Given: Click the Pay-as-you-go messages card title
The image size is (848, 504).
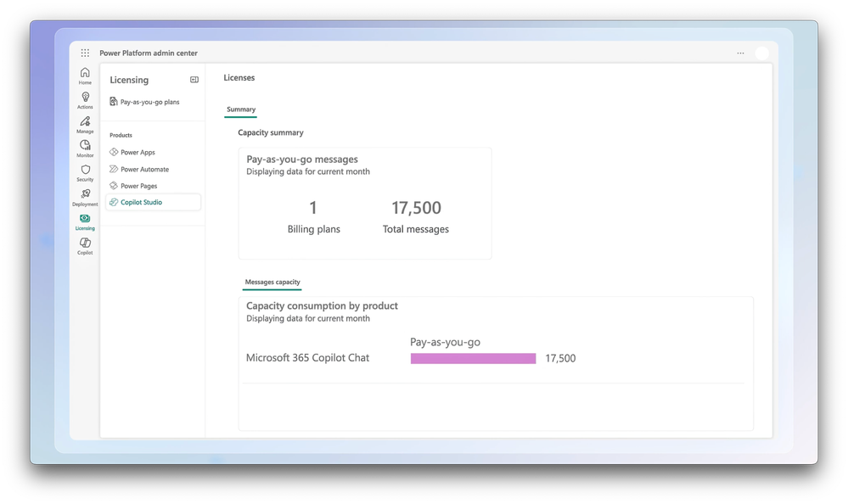Looking at the screenshot, I should pyautogui.click(x=302, y=159).
